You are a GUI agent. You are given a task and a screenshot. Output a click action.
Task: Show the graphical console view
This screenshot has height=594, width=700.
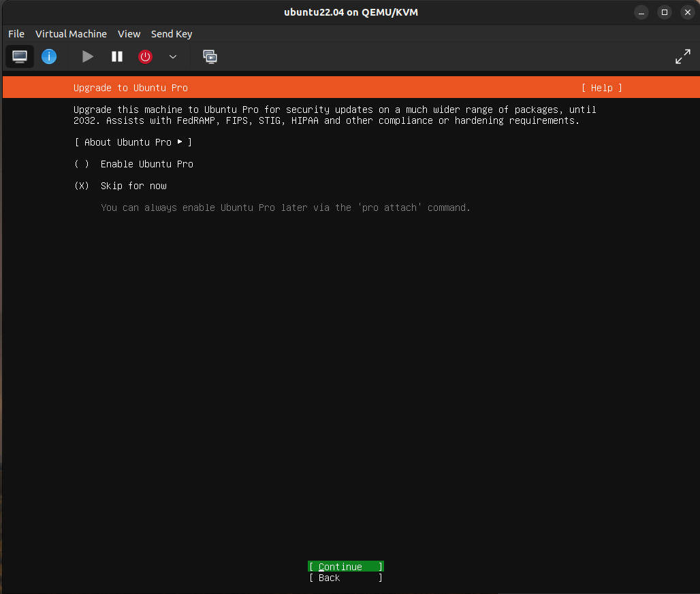[20, 56]
